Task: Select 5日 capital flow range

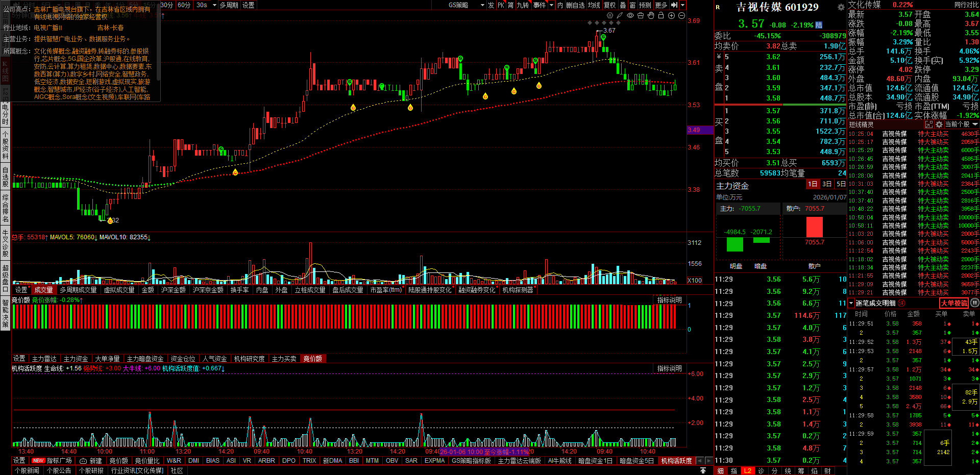Action: 841,184
